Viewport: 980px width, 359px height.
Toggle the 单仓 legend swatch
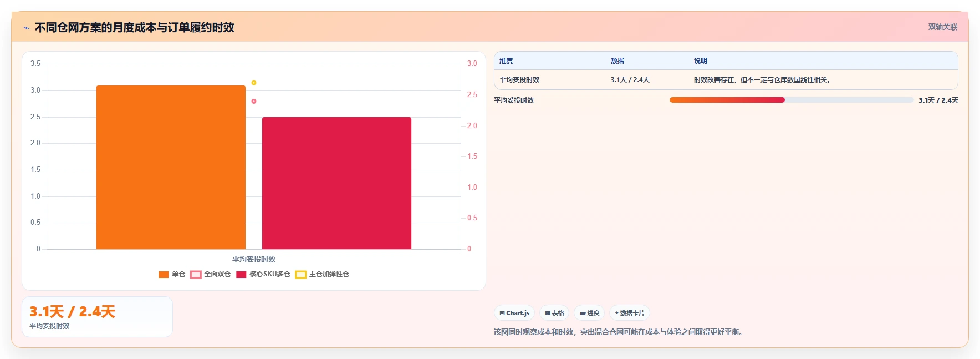[x=164, y=274]
